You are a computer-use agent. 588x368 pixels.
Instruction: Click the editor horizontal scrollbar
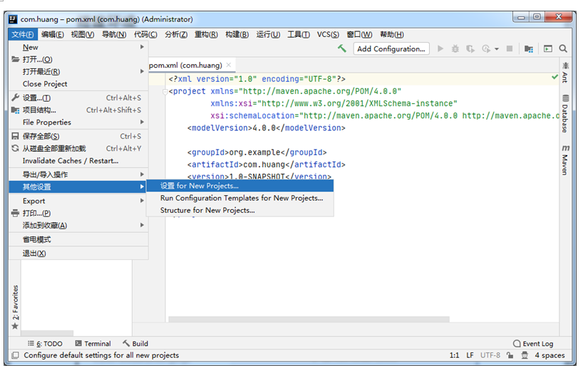click(x=309, y=320)
